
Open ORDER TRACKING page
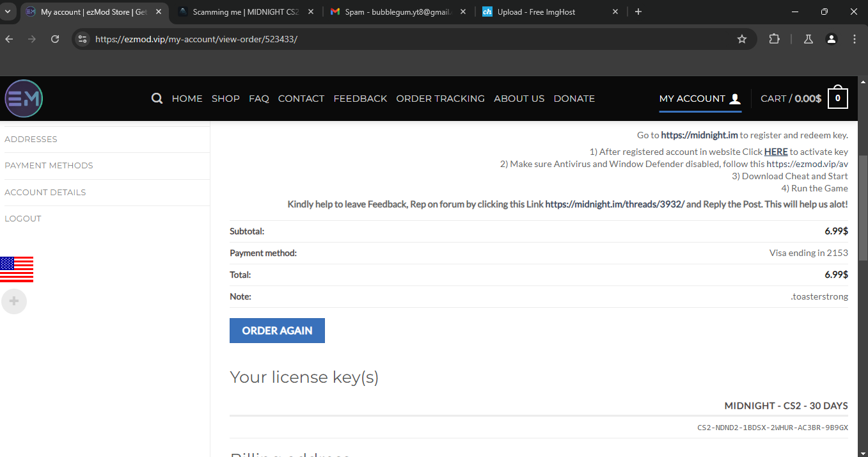pos(441,99)
